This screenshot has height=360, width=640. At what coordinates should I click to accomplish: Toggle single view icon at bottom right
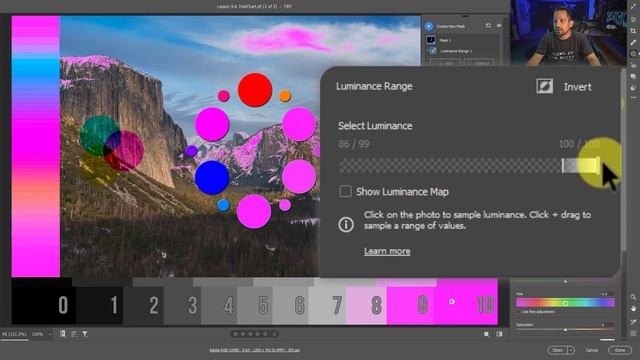click(487, 334)
